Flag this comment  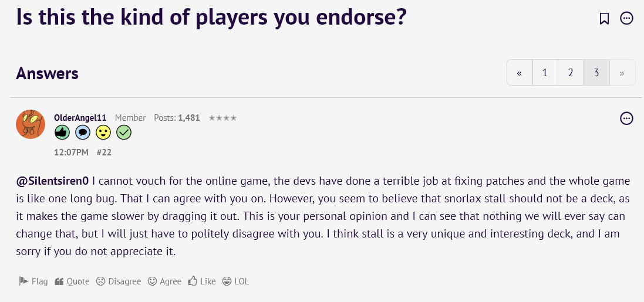point(33,281)
